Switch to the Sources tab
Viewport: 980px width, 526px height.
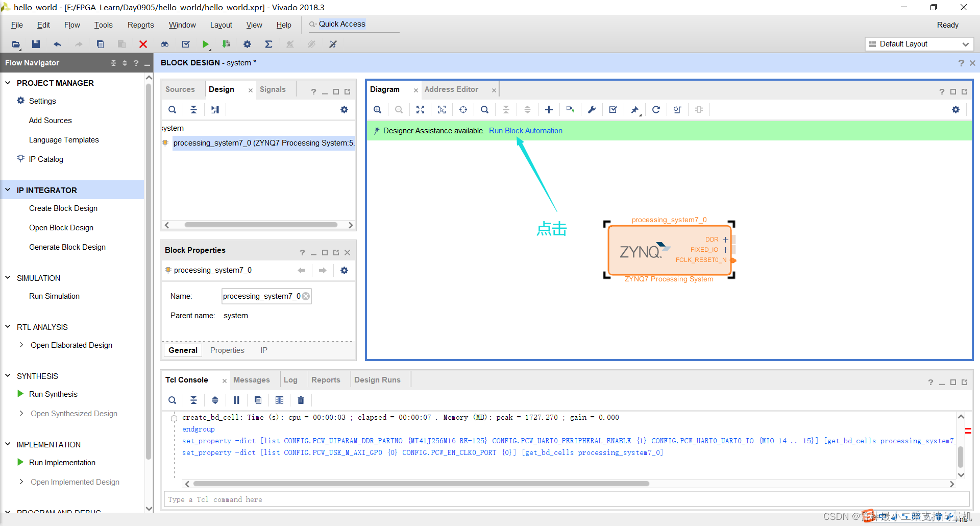click(x=180, y=89)
